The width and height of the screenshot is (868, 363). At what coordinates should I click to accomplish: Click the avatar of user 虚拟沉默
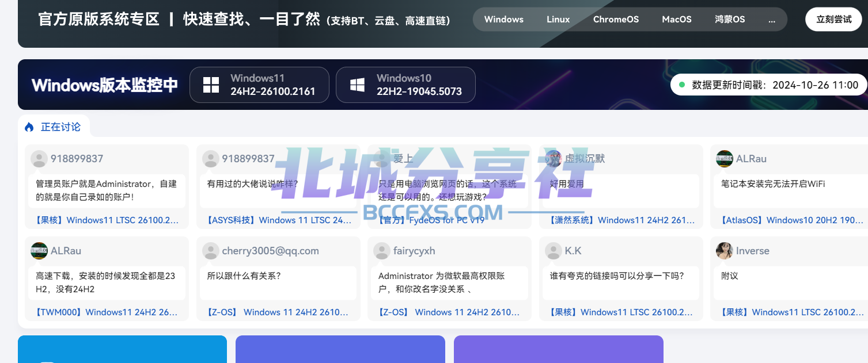554,159
